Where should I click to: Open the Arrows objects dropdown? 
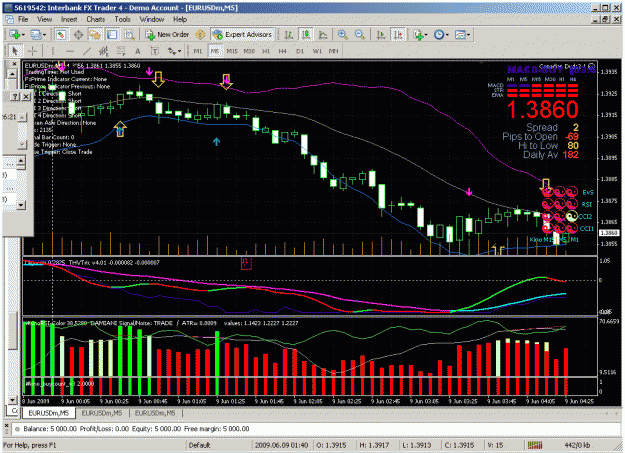(x=174, y=51)
